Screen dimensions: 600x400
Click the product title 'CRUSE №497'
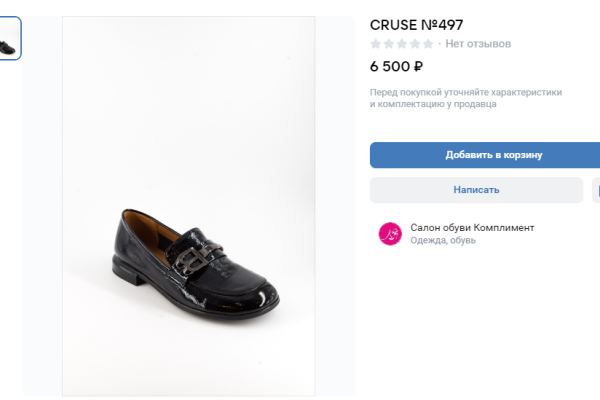[416, 24]
